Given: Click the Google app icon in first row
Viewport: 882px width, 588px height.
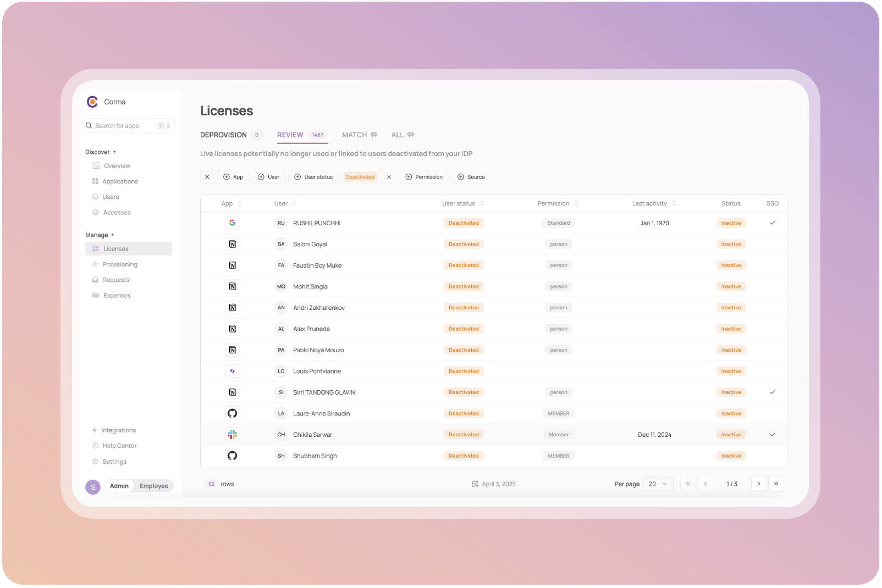Looking at the screenshot, I should point(232,223).
